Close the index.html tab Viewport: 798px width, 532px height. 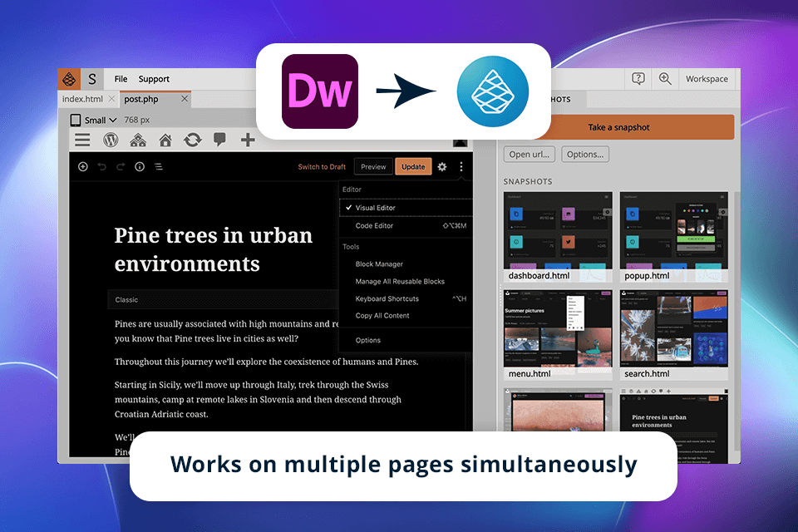[111, 99]
